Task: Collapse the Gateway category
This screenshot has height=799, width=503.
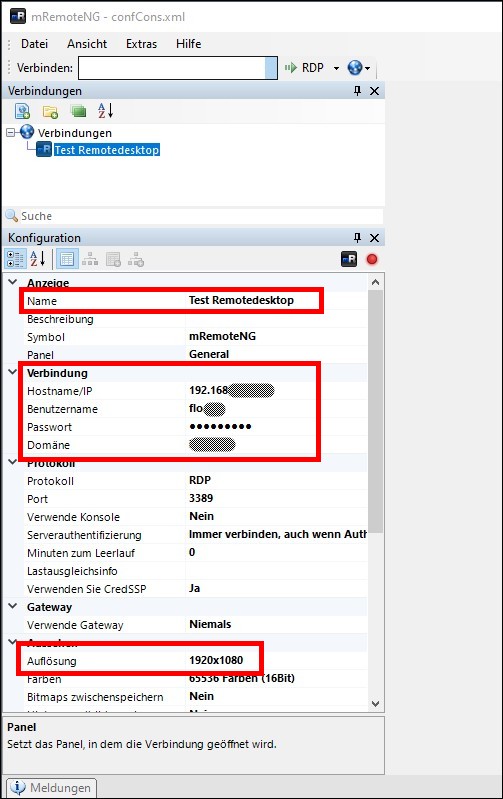Action: [13, 606]
